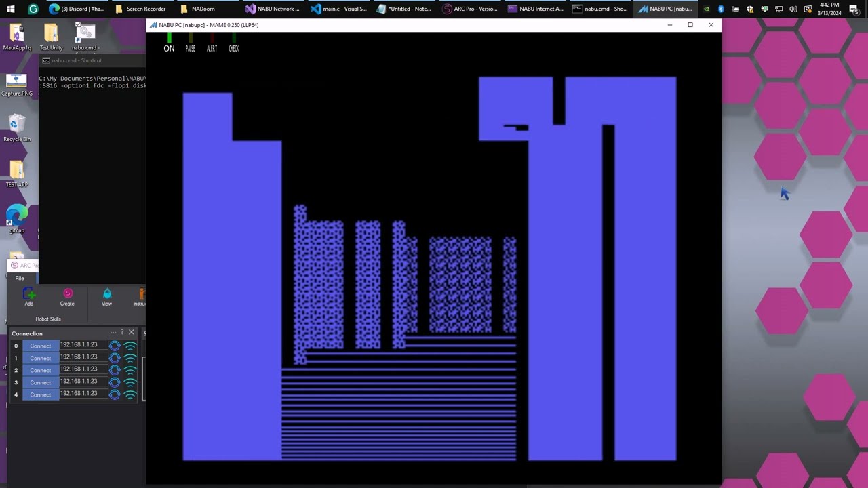Click the green G taskbar icon
This screenshot has height=488, width=868.
[33, 9]
